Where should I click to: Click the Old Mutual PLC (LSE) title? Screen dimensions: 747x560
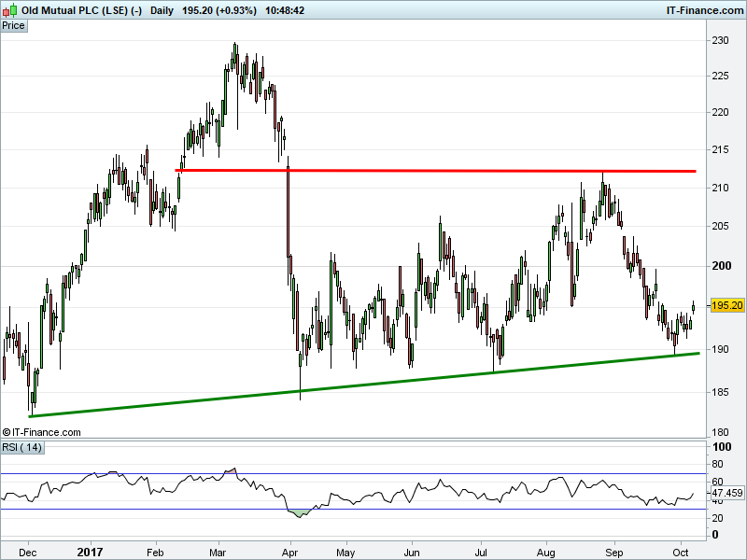[x=82, y=10]
